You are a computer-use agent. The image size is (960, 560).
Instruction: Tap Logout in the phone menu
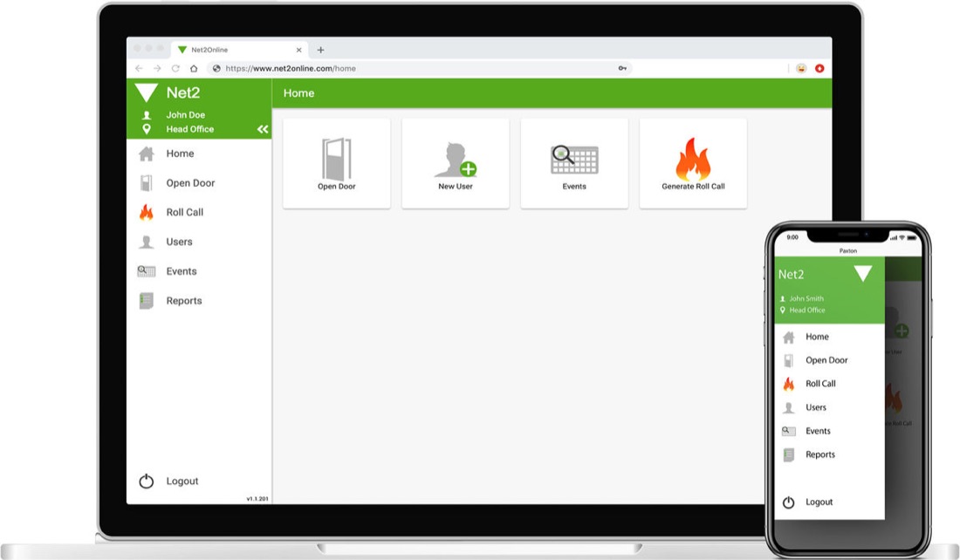(x=819, y=502)
